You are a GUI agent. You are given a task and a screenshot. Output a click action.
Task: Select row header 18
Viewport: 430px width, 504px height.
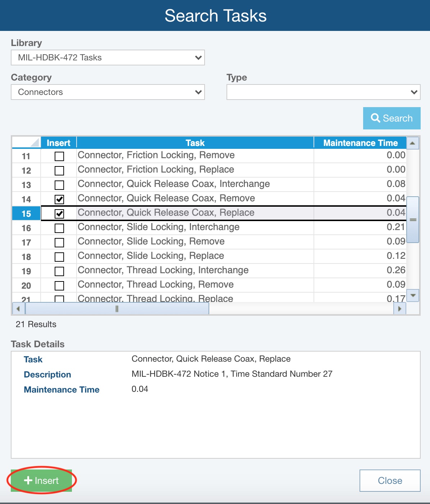(x=26, y=257)
